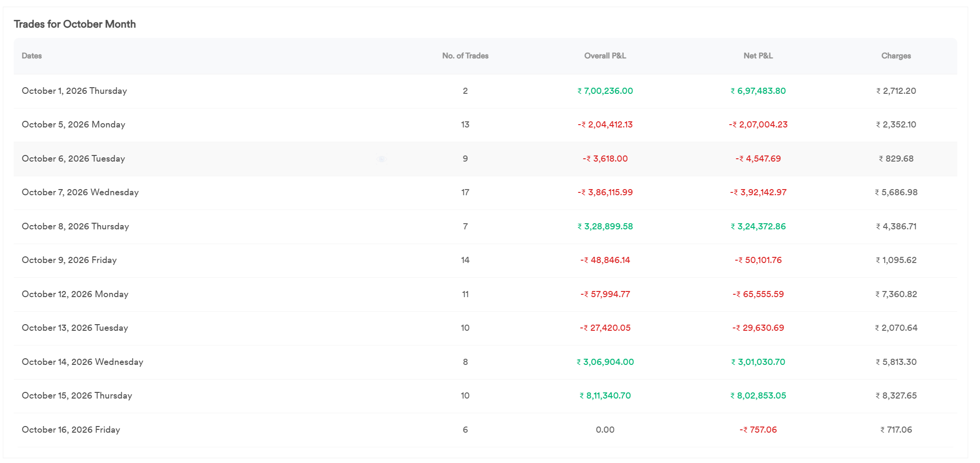Click Net P&L value ₹ 8,02,853.05
Screen dimensions: 980x463
pyautogui.click(x=758, y=396)
